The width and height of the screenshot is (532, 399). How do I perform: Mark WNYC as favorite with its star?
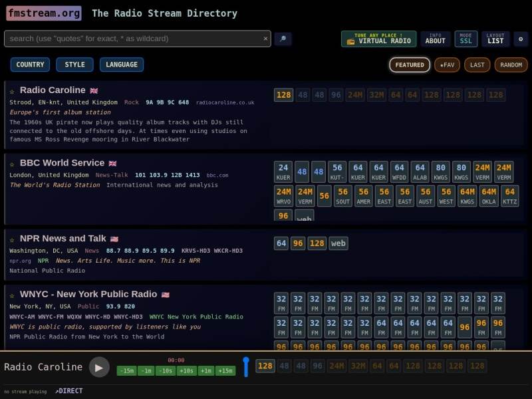pyautogui.click(x=12, y=295)
